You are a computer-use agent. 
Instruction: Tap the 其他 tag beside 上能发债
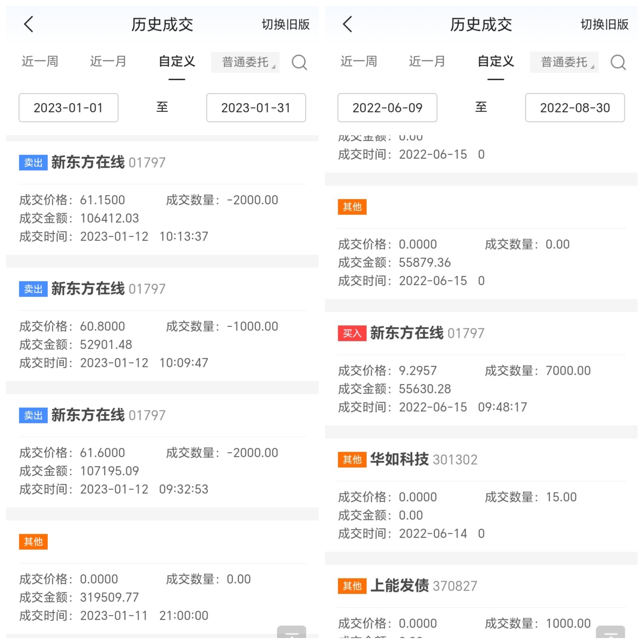(x=352, y=586)
